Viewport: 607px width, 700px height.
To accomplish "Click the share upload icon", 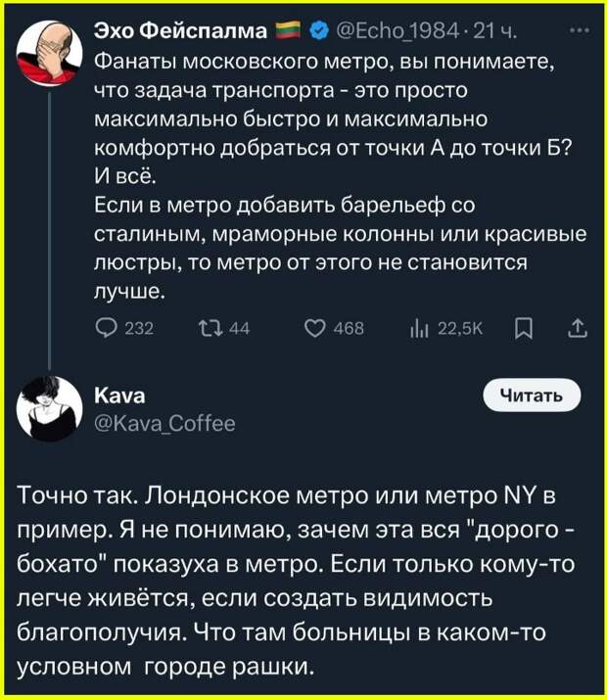I will [x=578, y=329].
